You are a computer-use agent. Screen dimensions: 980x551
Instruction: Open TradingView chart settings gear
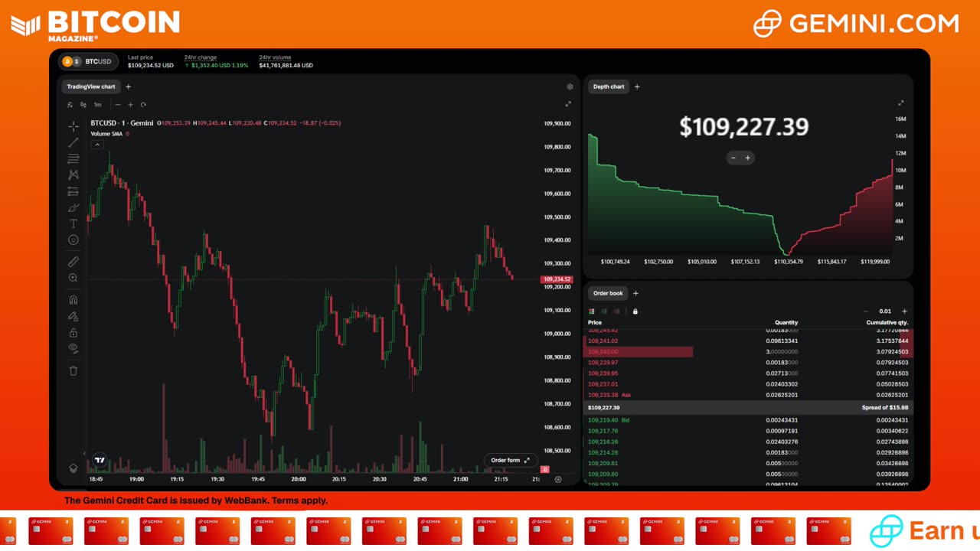click(570, 87)
